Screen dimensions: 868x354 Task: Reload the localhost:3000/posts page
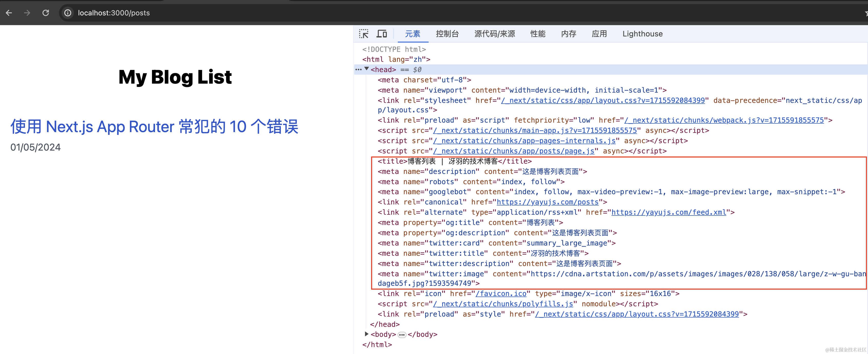click(x=46, y=13)
